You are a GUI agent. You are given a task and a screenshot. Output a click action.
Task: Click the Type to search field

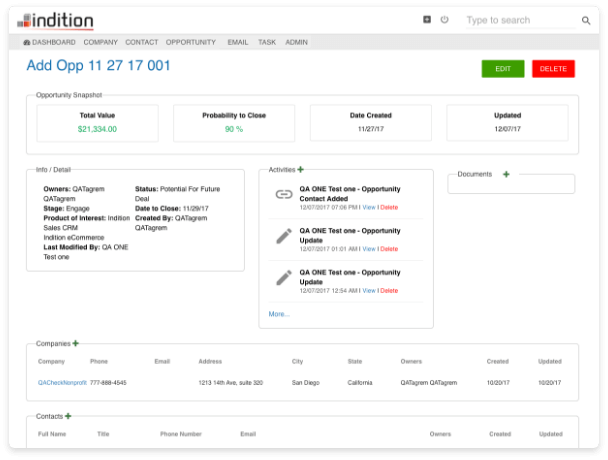[515, 20]
